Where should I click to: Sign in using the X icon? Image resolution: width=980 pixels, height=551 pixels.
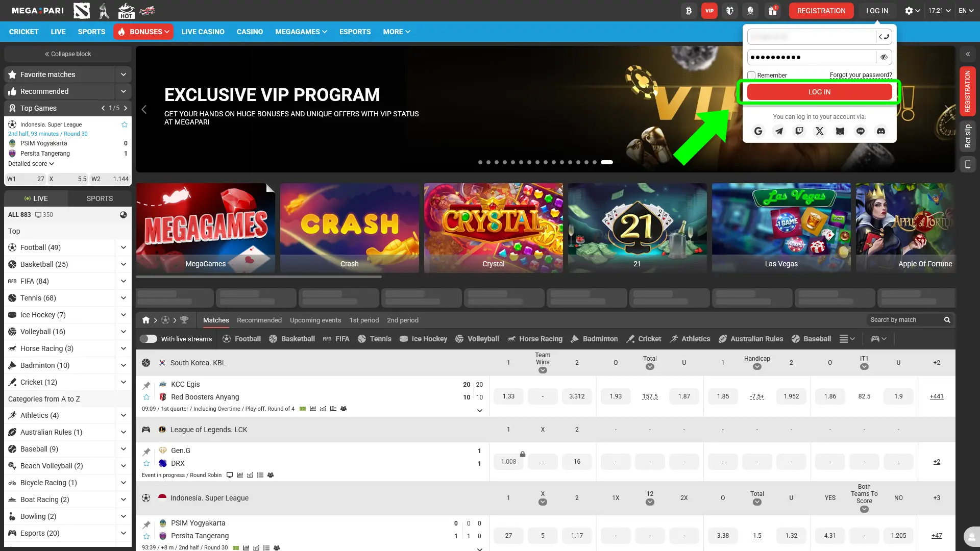coord(820,131)
